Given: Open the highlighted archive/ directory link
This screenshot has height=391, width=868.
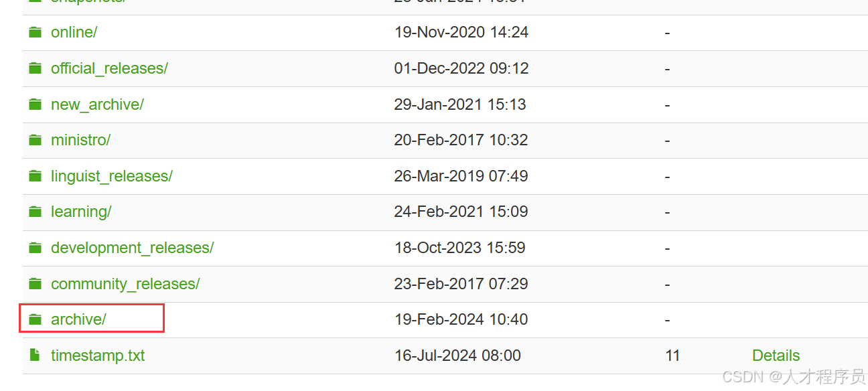Looking at the screenshot, I should click(x=78, y=319).
